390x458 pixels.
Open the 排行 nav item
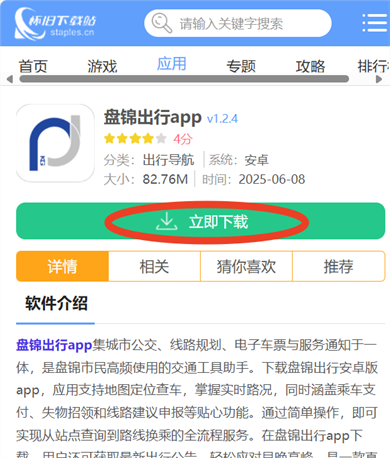(x=373, y=66)
